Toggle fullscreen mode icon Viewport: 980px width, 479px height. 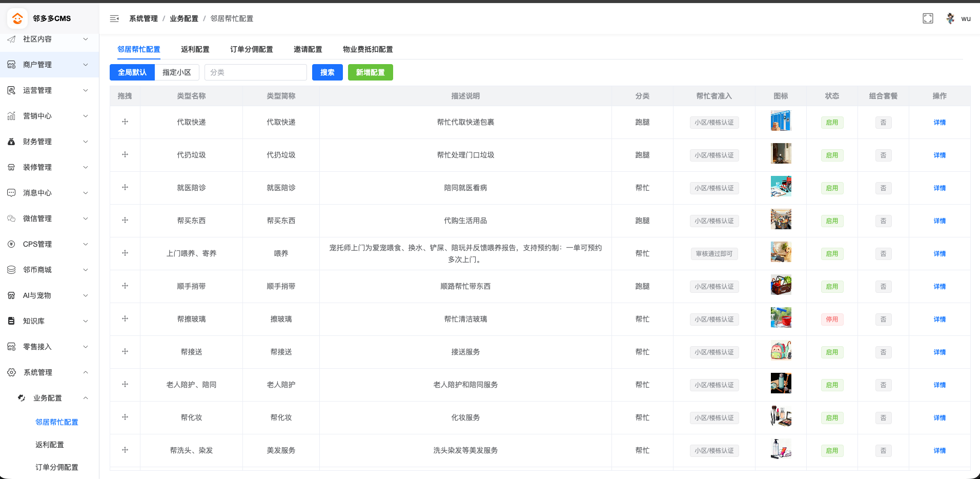(928, 18)
